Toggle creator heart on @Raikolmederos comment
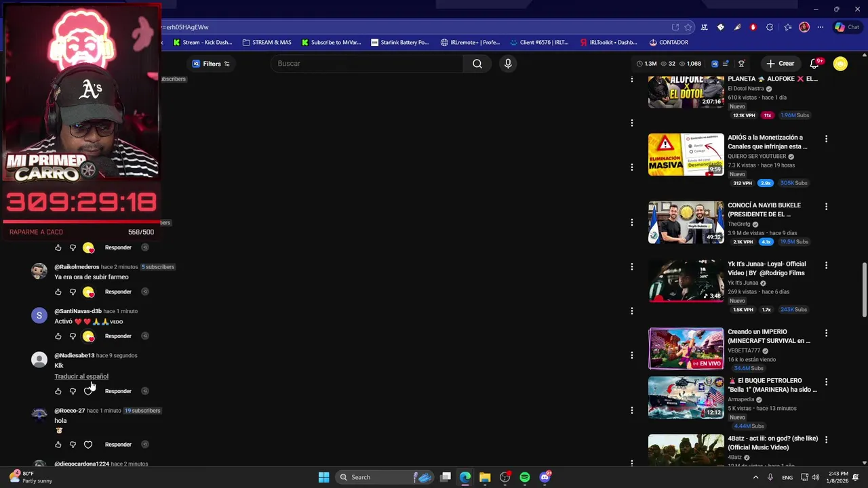The width and height of the screenshot is (868, 488). click(88, 292)
